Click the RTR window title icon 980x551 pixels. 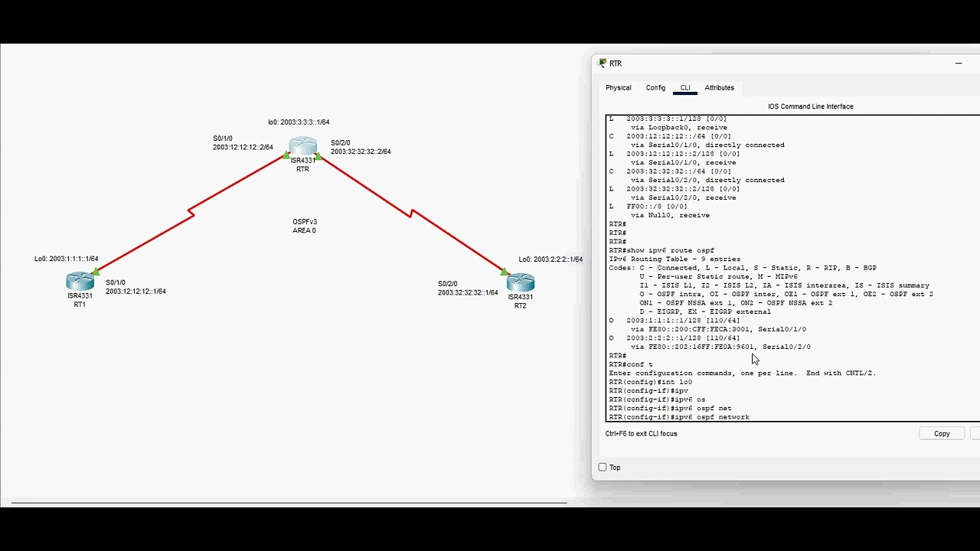603,64
